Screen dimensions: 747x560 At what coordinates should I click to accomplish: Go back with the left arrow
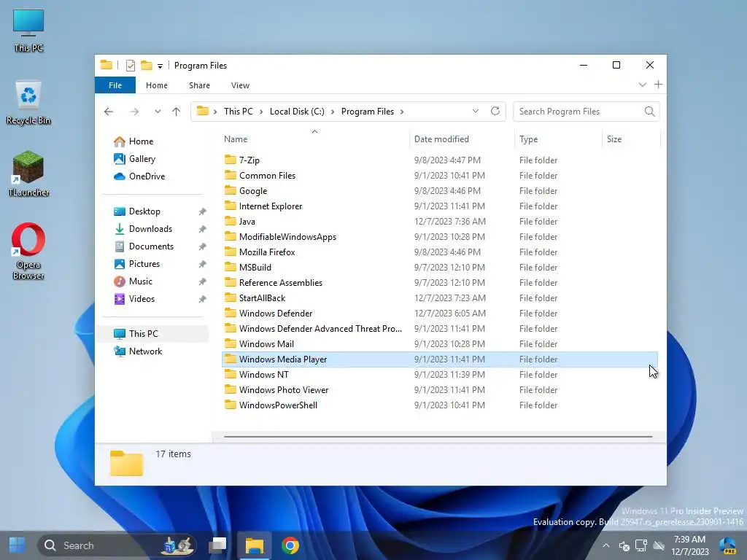[x=109, y=112]
